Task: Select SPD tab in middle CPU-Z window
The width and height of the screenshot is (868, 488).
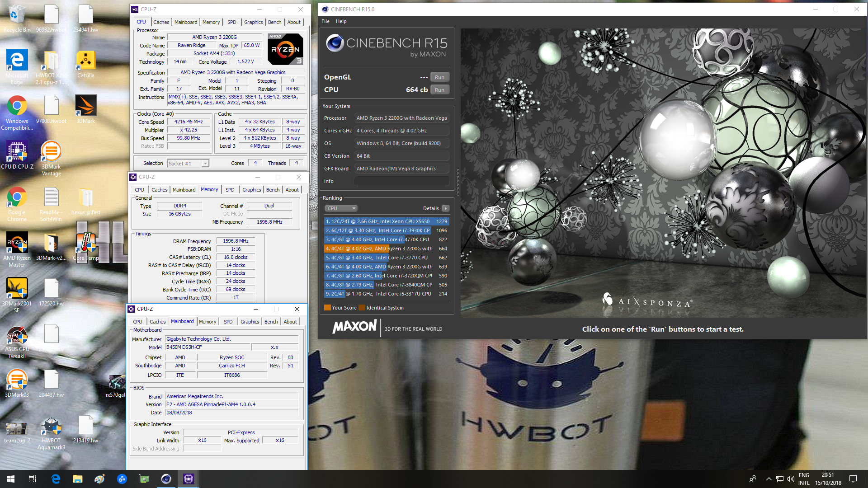Action: (230, 190)
